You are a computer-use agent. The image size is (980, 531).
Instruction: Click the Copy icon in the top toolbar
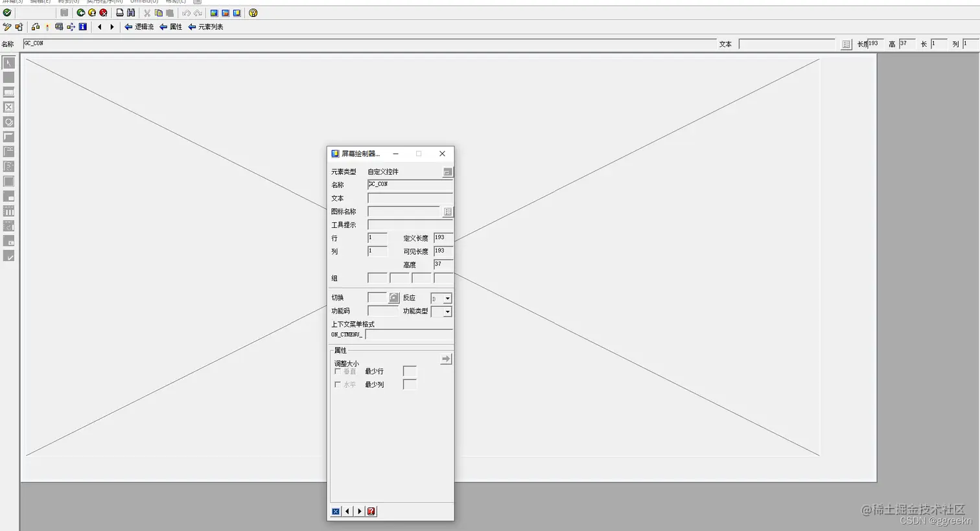tap(159, 12)
